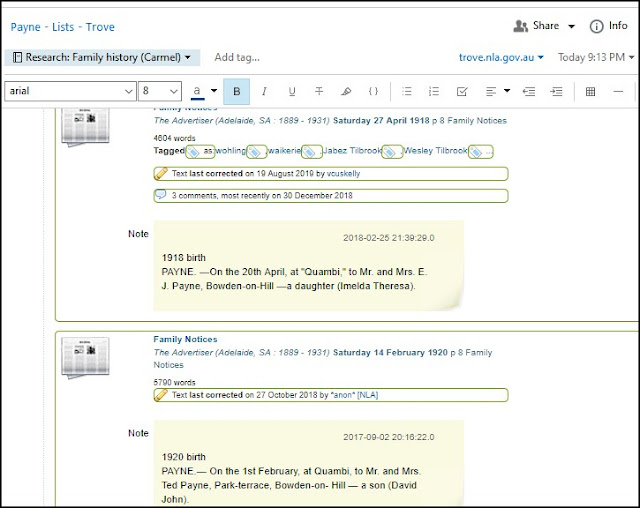Click the newspaper thumbnail for the 1918 article
Viewport: 640px width, 508px height.
point(85,127)
